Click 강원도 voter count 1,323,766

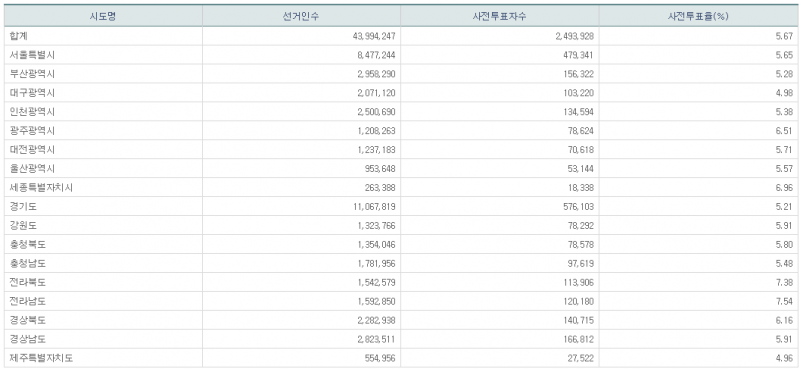coord(376,226)
